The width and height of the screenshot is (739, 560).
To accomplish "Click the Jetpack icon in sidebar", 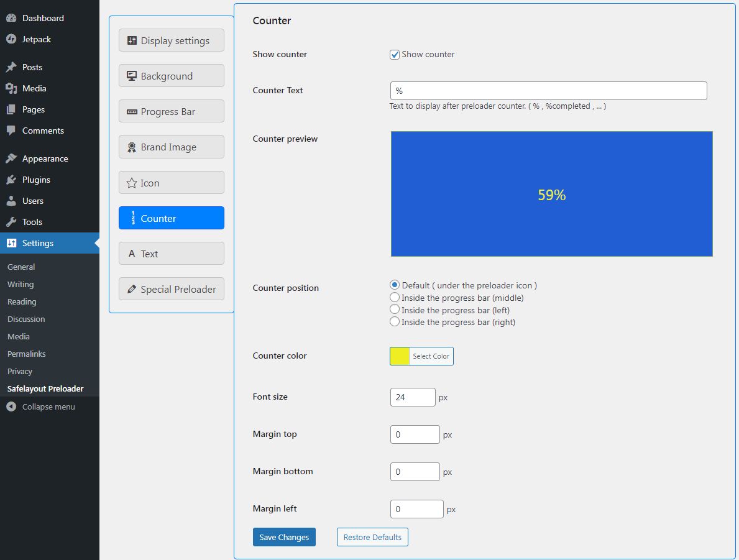I will coord(11,39).
